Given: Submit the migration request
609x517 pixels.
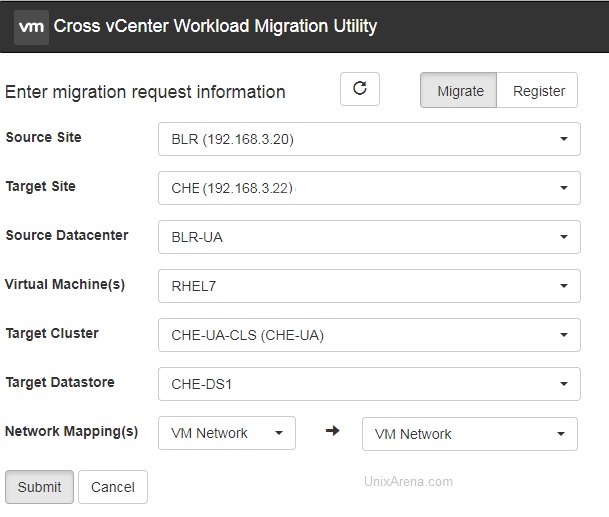Looking at the screenshot, I should click(x=39, y=487).
